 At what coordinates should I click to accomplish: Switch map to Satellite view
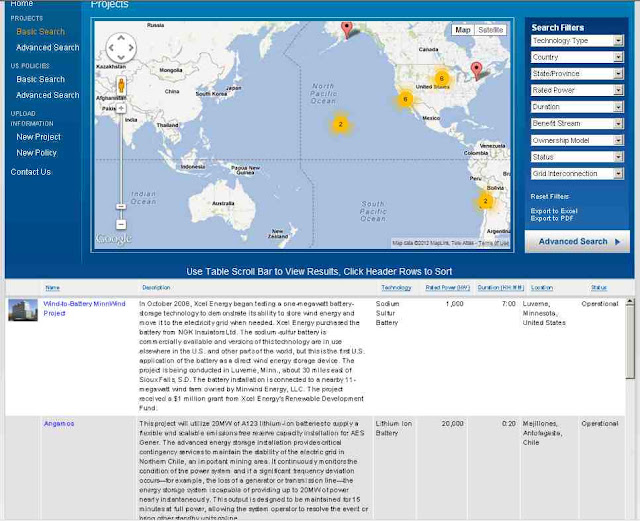[x=491, y=30]
